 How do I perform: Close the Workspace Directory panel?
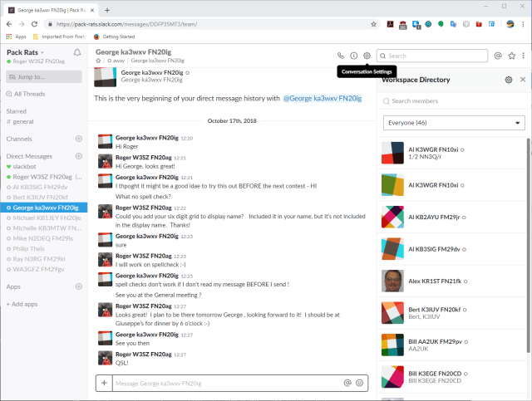[x=523, y=80]
